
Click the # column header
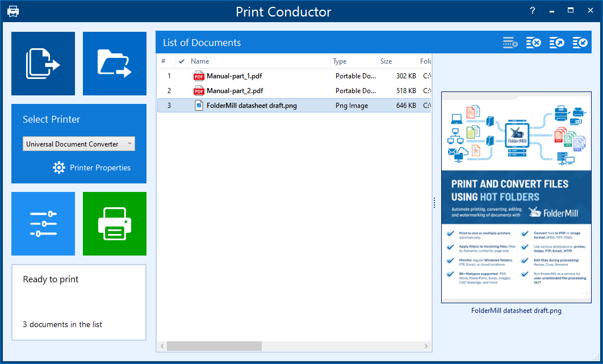[x=164, y=61]
